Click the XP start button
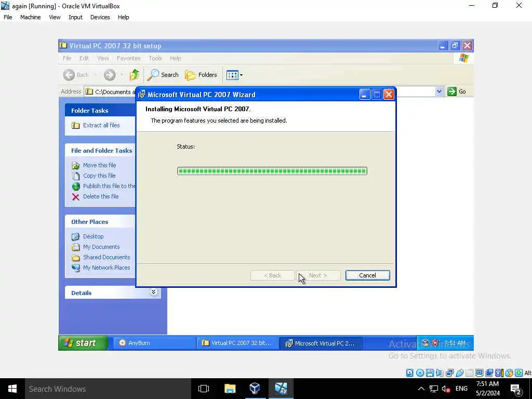The width and height of the screenshot is (532, 399). 83,343
